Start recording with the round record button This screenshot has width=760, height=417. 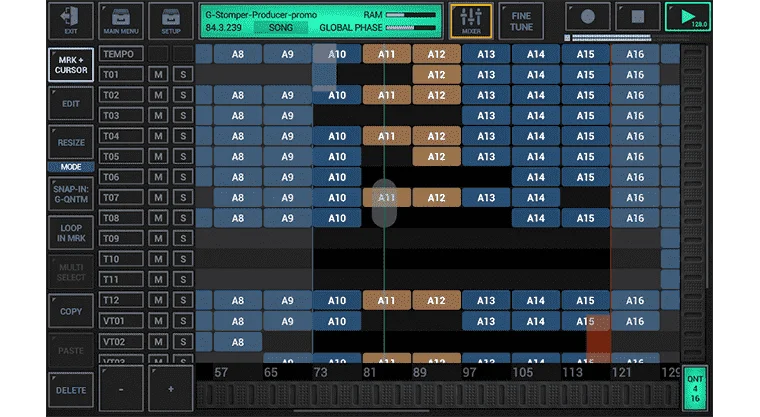point(587,17)
